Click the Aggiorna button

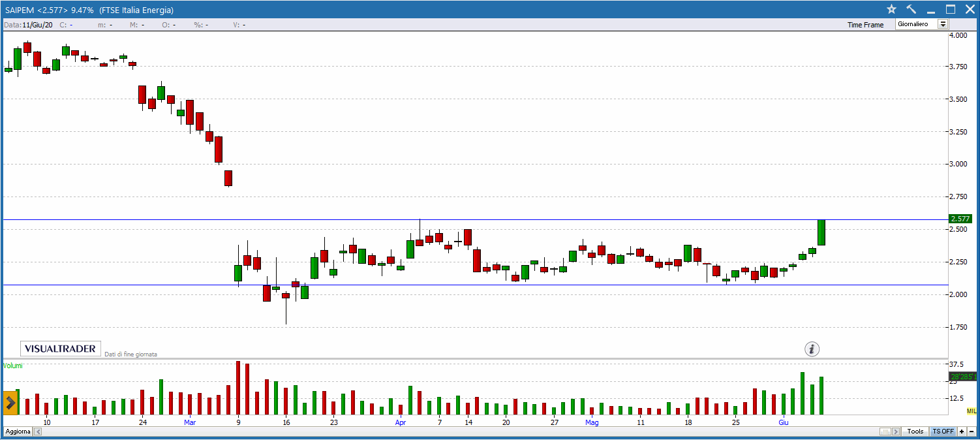[x=18, y=432]
